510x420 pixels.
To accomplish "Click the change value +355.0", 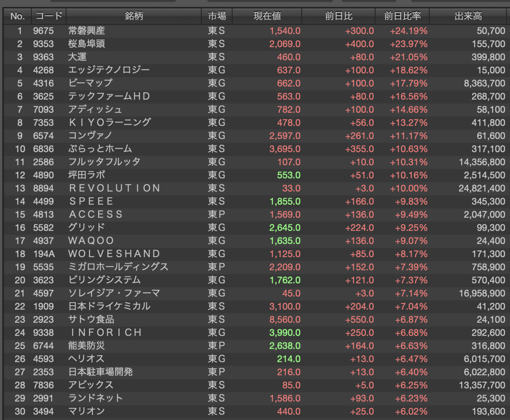I will point(360,149).
